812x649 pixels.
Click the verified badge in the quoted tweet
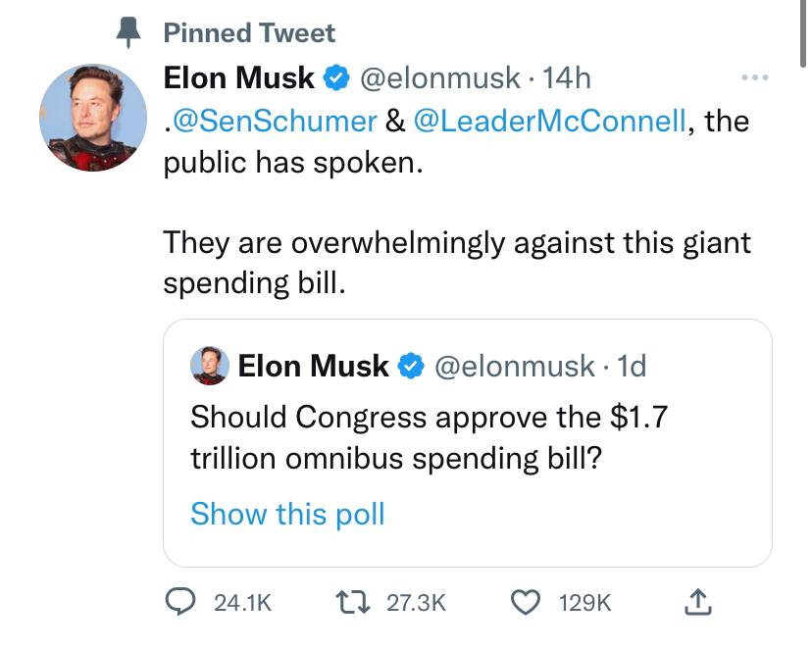pyautogui.click(x=411, y=367)
